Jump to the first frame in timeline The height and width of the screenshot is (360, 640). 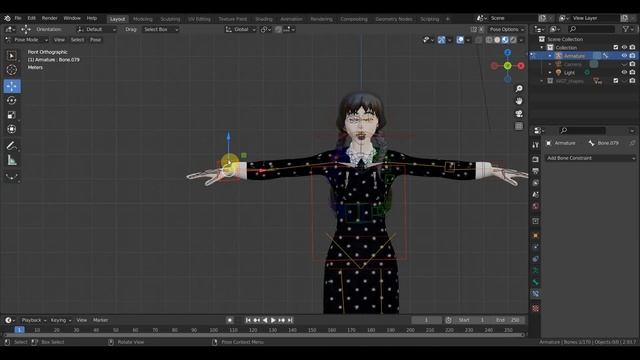pos(248,320)
